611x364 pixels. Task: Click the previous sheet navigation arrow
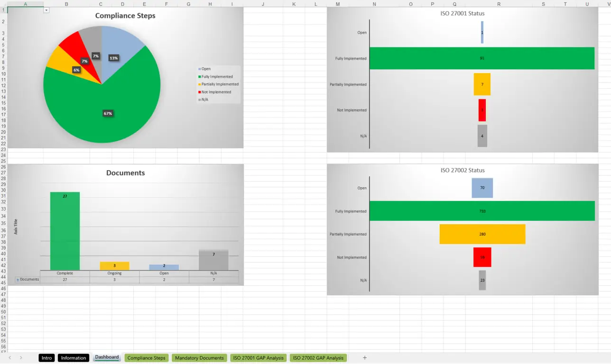point(10,358)
